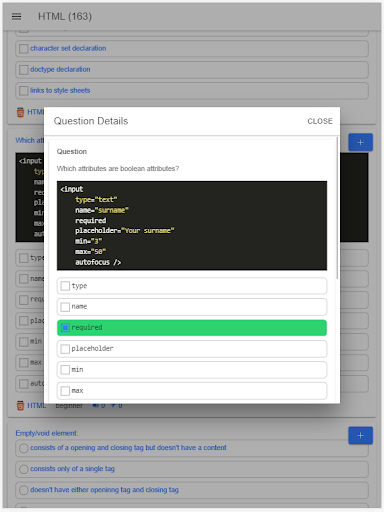384x512 pixels.
Task: Click the 'Question Details' dialog heading
Action: click(91, 121)
